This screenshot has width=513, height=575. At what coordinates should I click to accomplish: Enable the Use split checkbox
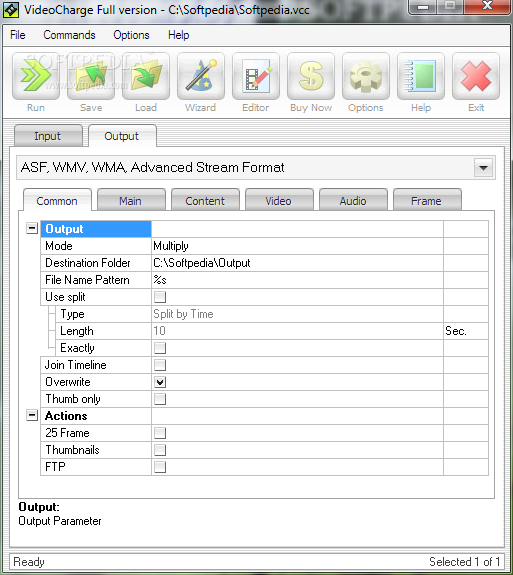pos(160,297)
